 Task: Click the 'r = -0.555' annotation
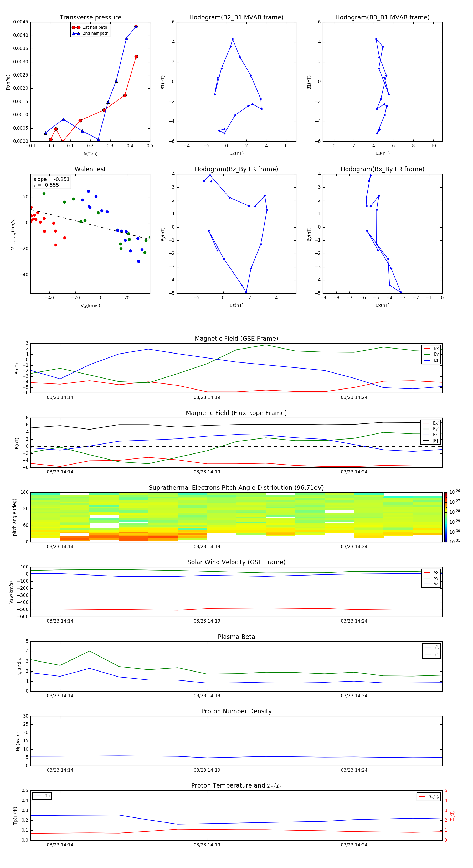pyautogui.click(x=47, y=185)
